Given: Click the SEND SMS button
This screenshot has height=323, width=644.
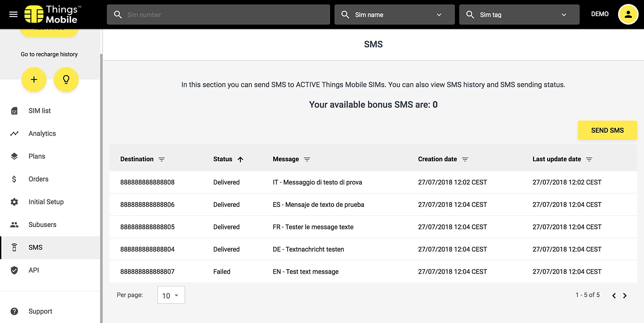Looking at the screenshot, I should click(607, 130).
